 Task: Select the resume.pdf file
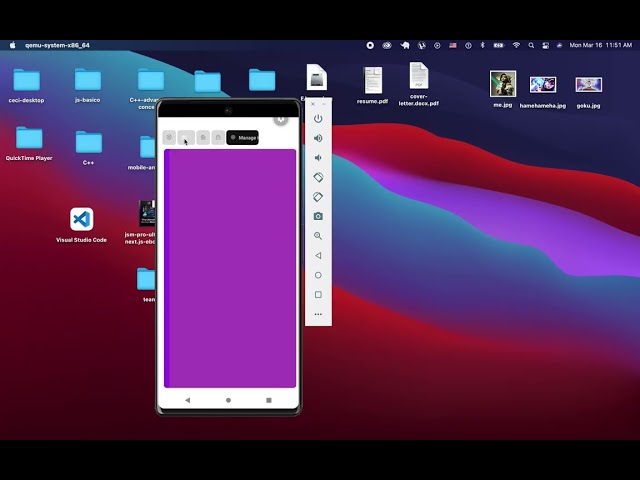coord(373,85)
